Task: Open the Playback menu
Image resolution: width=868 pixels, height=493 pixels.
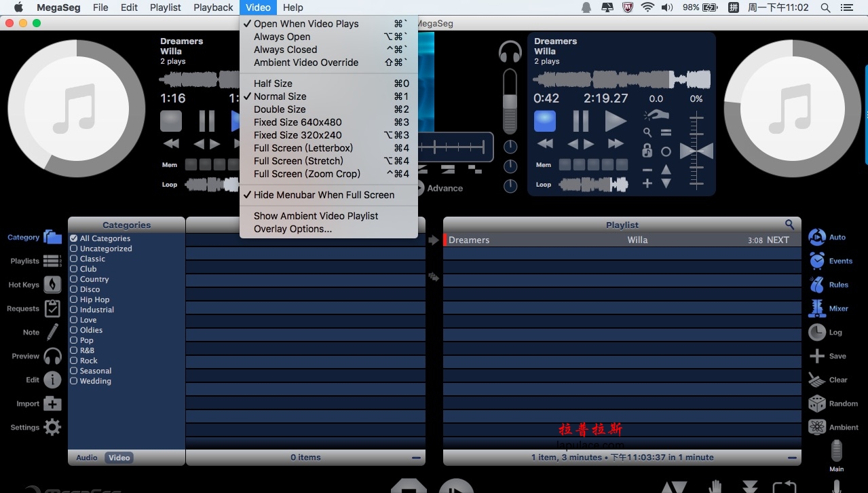Action: click(x=213, y=7)
